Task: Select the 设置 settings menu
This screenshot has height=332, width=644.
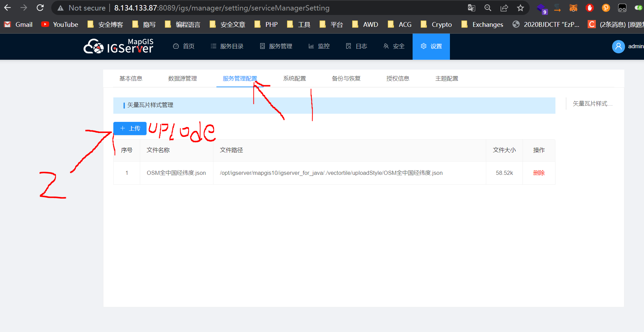Action: click(x=431, y=47)
